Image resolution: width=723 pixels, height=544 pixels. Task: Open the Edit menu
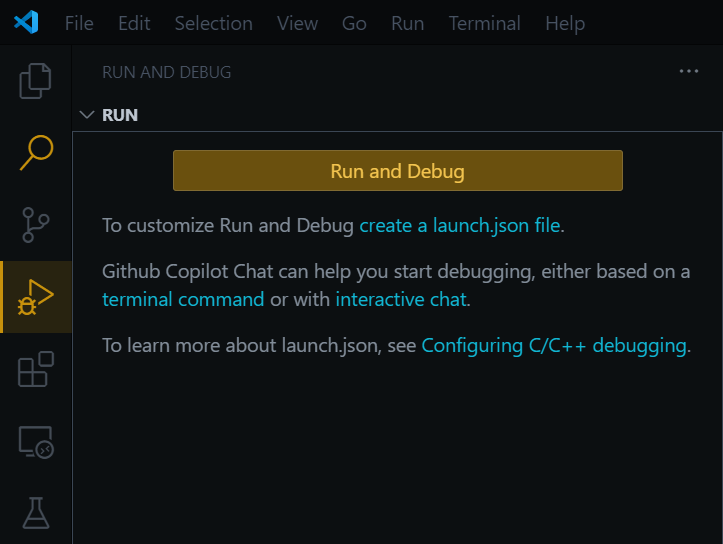[134, 23]
